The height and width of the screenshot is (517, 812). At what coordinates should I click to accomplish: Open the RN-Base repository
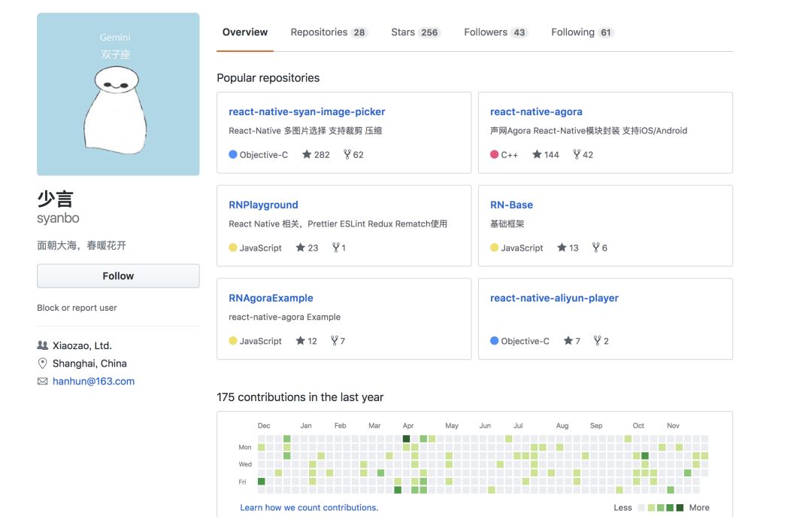(511, 205)
